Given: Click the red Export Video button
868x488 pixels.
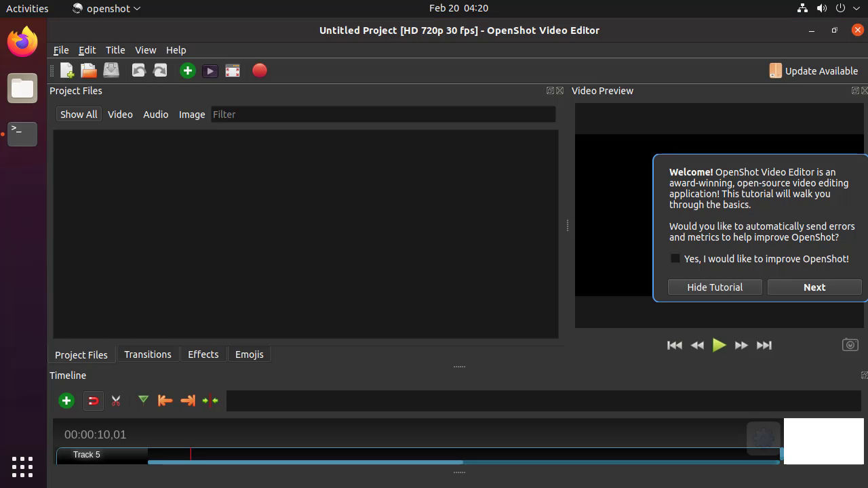Looking at the screenshot, I should [x=260, y=70].
